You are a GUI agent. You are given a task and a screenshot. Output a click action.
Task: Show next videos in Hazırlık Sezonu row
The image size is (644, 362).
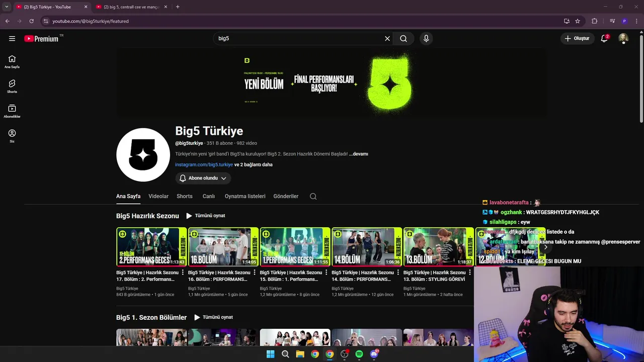[545, 247]
